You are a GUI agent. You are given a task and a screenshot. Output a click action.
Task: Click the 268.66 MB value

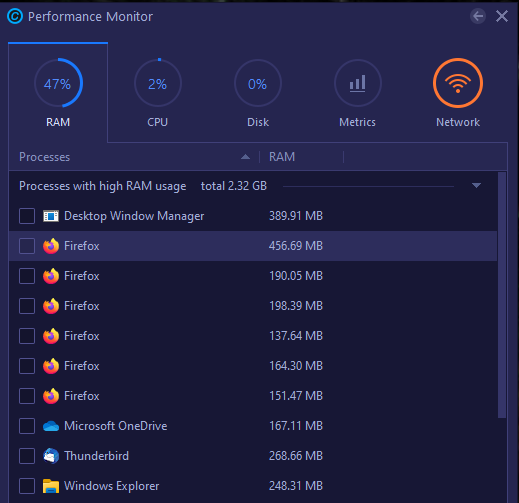pos(296,456)
